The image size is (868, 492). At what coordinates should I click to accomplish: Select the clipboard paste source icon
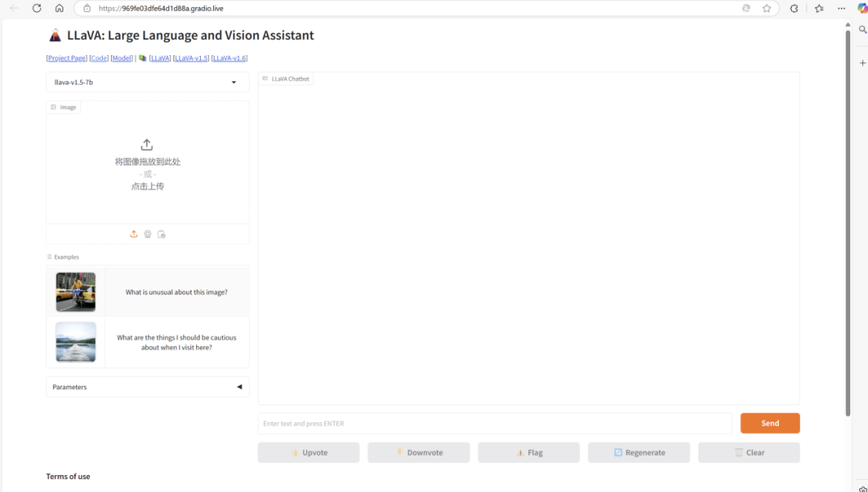pos(161,234)
